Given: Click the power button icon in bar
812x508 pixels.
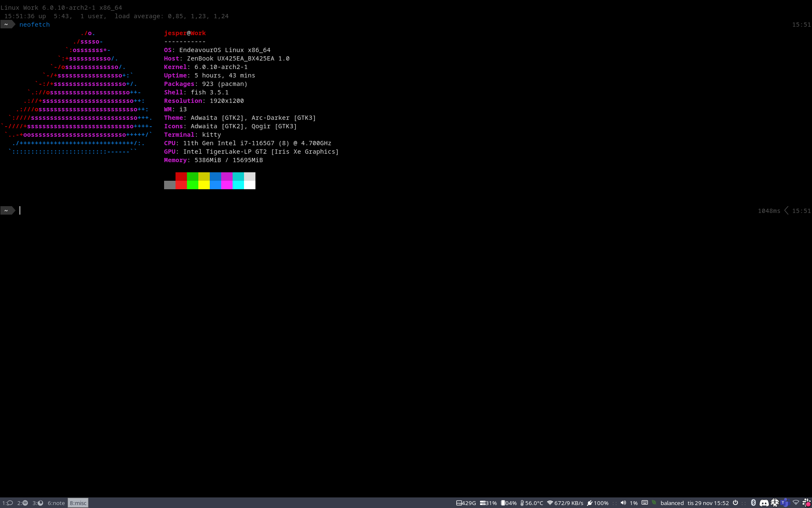Looking at the screenshot, I should coord(735,503).
